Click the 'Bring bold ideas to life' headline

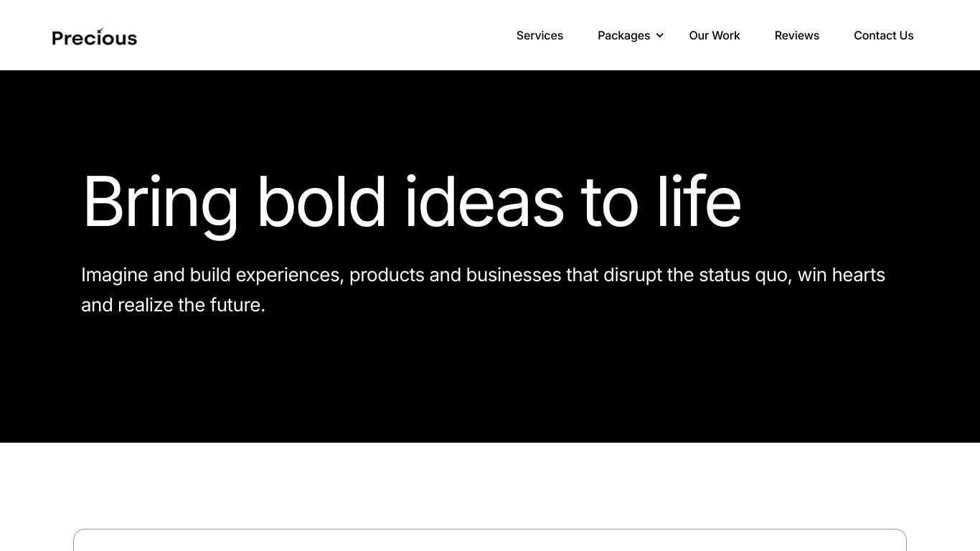(x=412, y=202)
